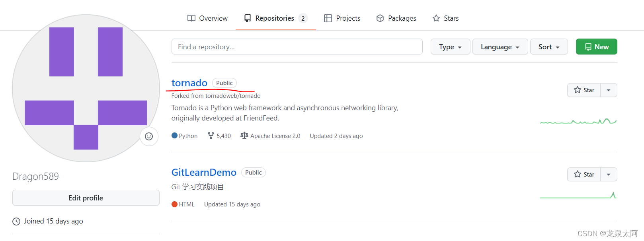Click the fork icon beside 5,430
Viewport: 644px width, 241px height.
(x=211, y=136)
